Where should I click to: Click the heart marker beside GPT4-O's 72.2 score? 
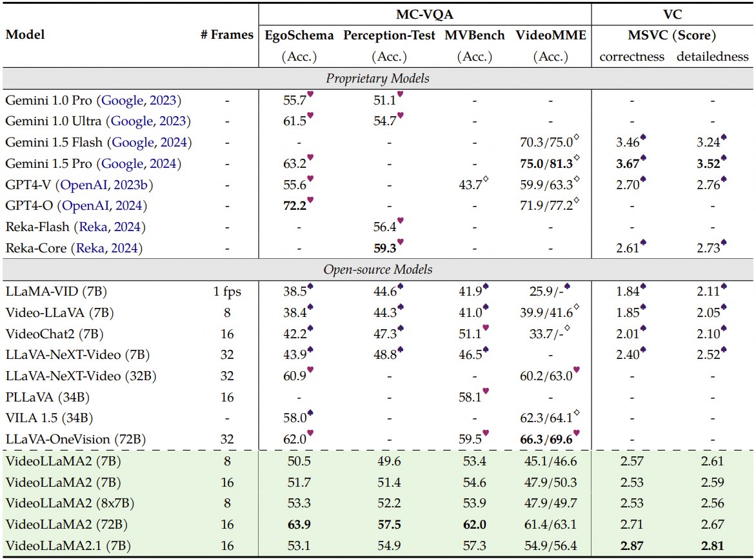click(310, 201)
